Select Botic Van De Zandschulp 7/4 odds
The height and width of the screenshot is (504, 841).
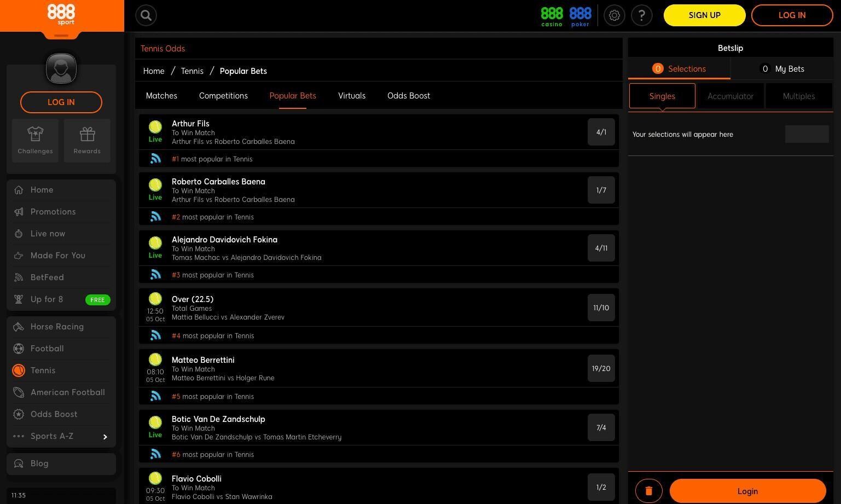(x=601, y=427)
